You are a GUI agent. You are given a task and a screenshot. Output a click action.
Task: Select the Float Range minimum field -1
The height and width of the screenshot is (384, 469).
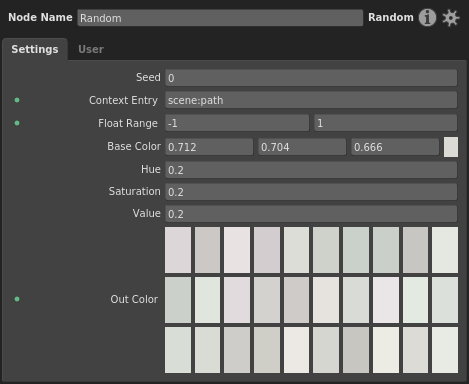237,123
